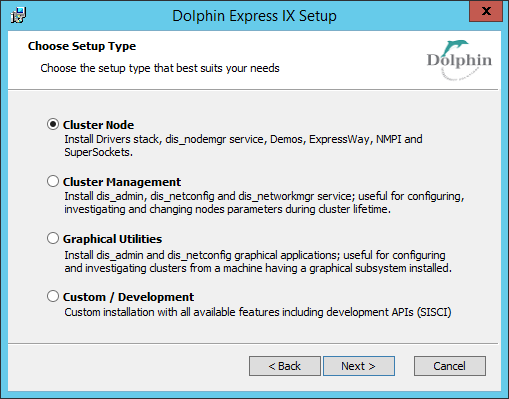Click the 'Dolphin Express IX Setup' window title

(254, 16)
